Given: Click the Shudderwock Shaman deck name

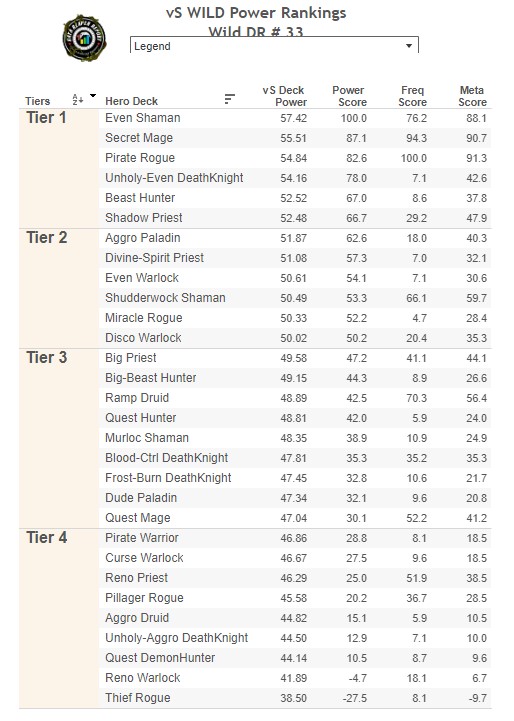Looking at the screenshot, I should click(165, 298).
